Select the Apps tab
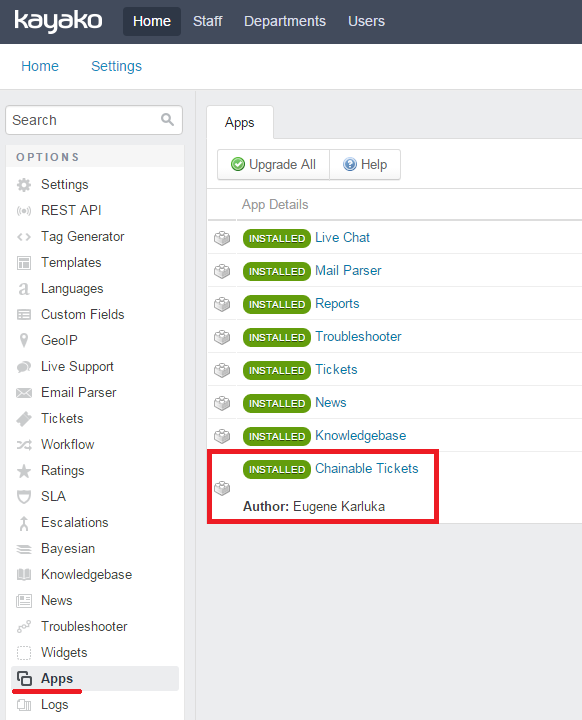Image resolution: width=582 pixels, height=720 pixels. point(240,123)
